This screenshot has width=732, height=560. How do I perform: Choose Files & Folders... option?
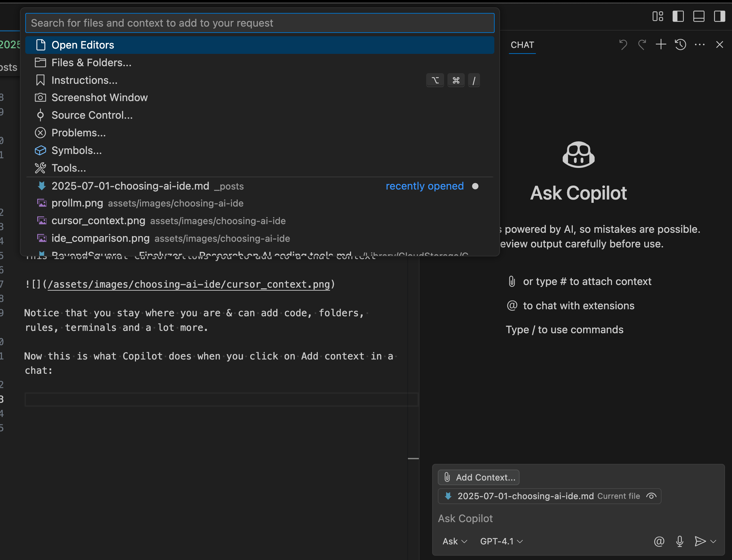pos(260,63)
